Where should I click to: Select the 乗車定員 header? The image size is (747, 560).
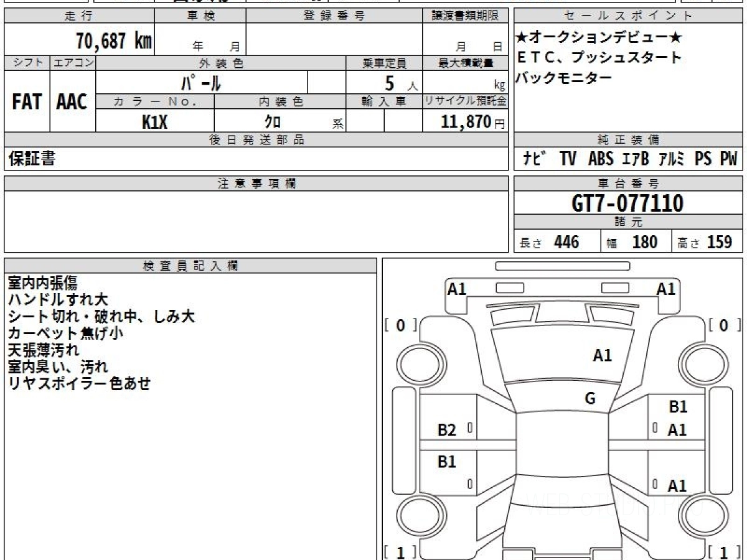384,63
